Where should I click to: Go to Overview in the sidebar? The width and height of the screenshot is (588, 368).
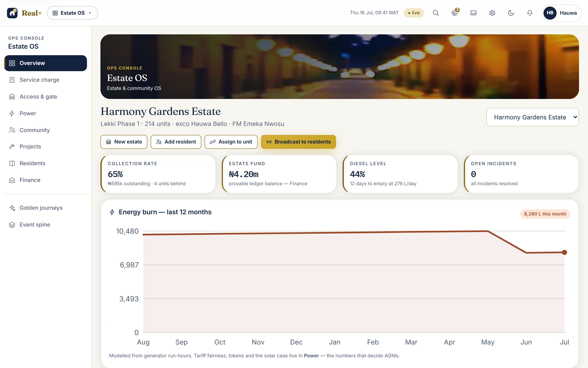pyautogui.click(x=46, y=63)
